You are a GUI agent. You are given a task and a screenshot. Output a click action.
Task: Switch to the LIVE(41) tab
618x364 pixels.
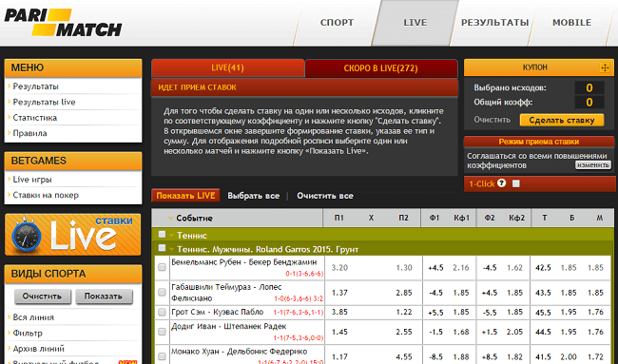[228, 67]
